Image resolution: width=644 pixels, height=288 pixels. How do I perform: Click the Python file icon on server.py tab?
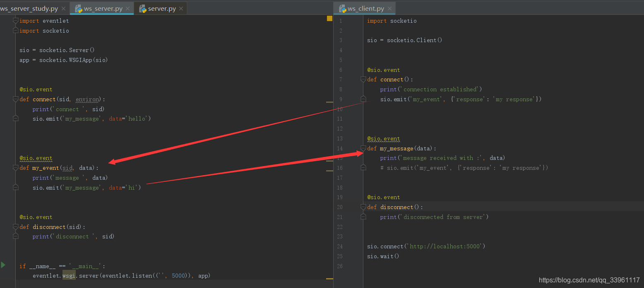coord(142,9)
